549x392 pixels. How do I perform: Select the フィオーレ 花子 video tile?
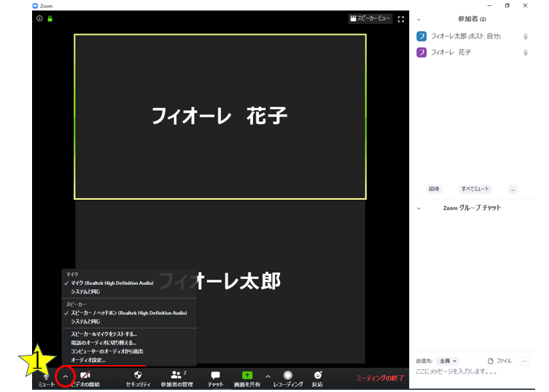[220, 117]
